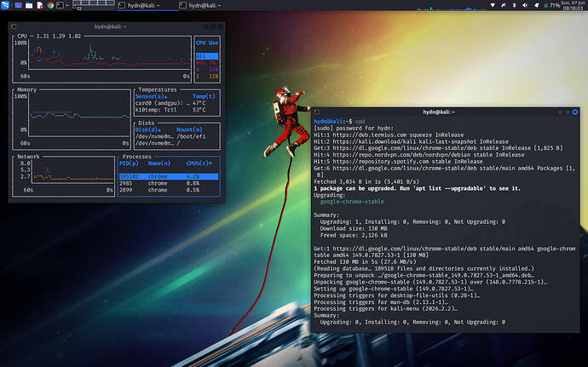
Task: Click the 71% battery indicator
Action: click(552, 5)
